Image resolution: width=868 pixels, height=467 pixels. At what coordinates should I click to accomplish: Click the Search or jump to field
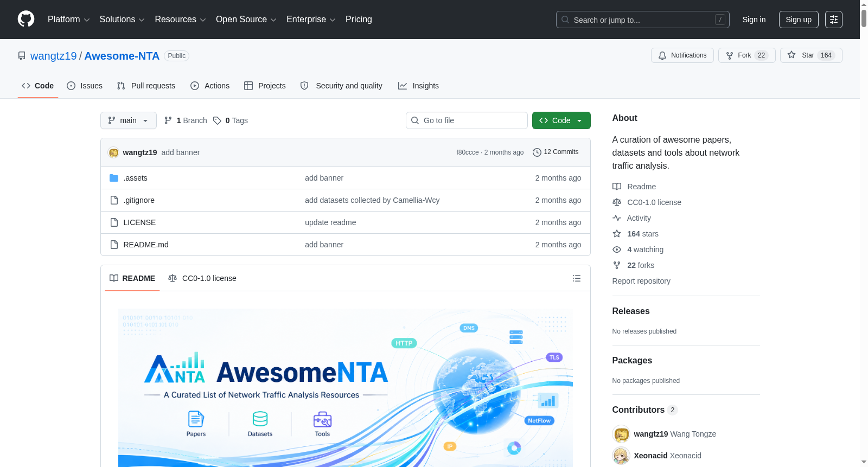[643, 20]
